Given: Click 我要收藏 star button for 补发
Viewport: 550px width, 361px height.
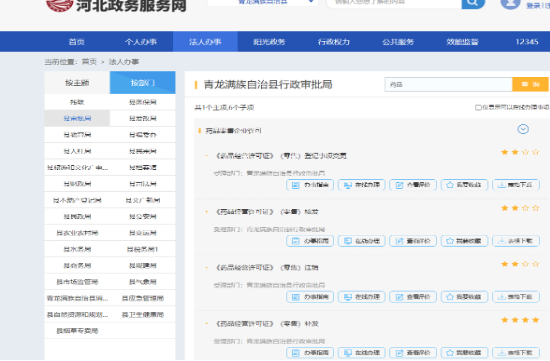Looking at the screenshot, I should [464, 353].
